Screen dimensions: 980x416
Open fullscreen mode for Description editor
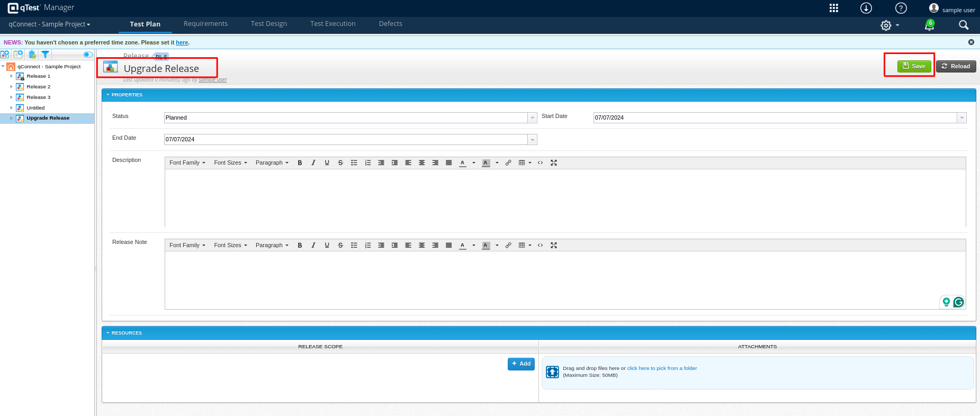554,163
